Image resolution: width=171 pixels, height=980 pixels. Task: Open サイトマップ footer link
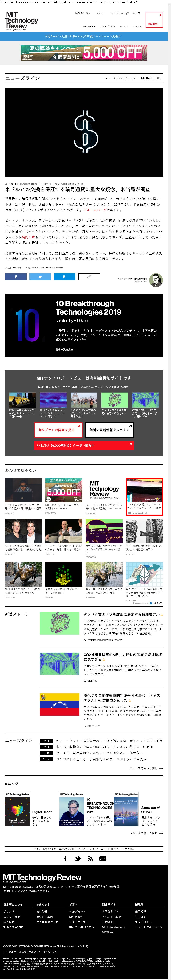(x=77, y=922)
